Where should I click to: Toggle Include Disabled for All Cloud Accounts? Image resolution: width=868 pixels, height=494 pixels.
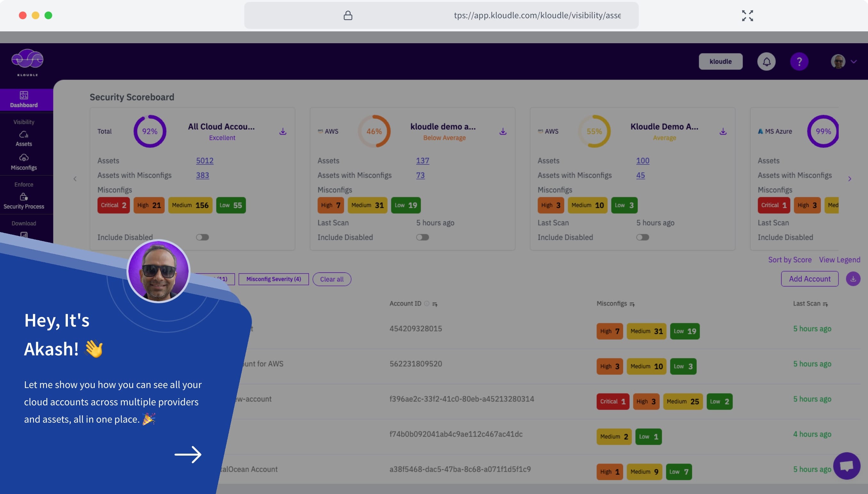pos(202,237)
